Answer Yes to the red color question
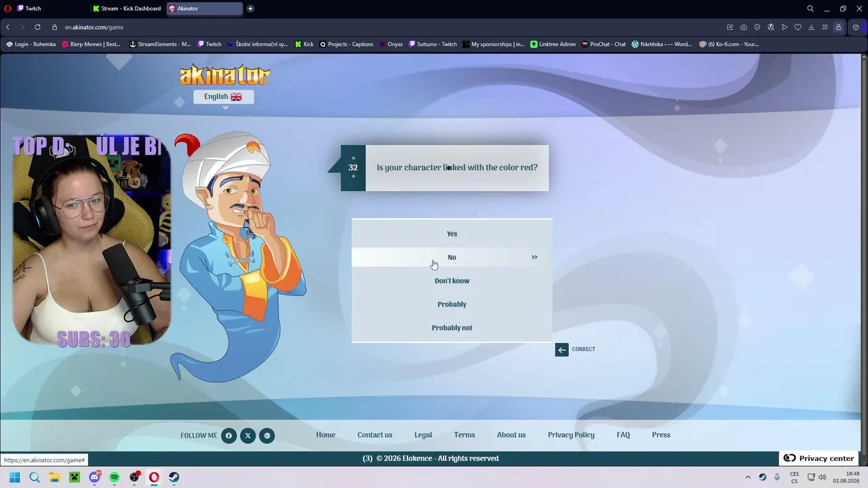This screenshot has width=868, height=488. pos(452,234)
